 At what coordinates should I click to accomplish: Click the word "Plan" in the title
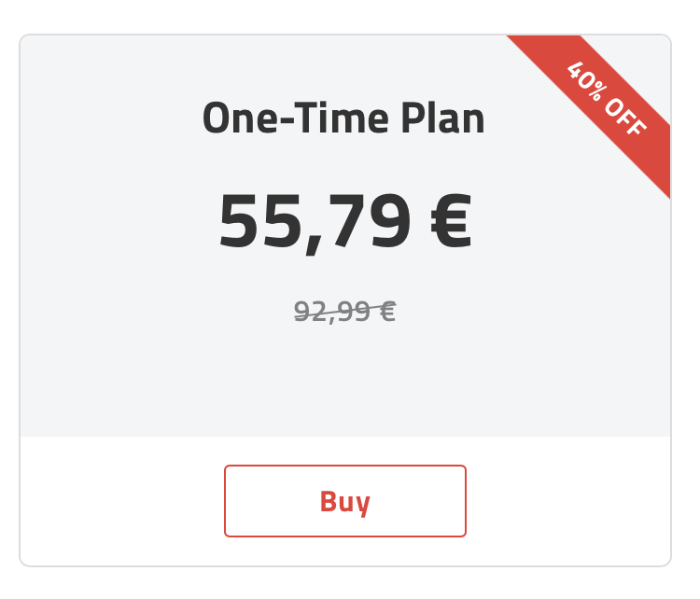tap(442, 118)
